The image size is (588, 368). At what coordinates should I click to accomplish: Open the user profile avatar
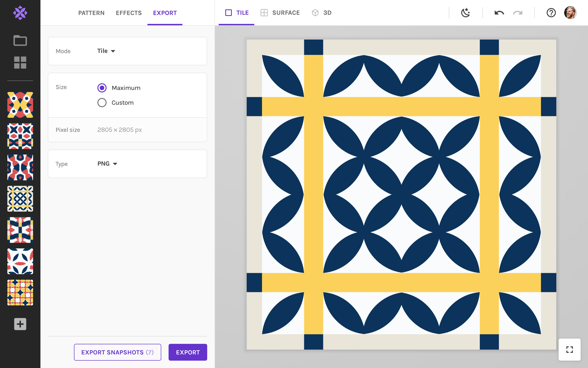(570, 13)
